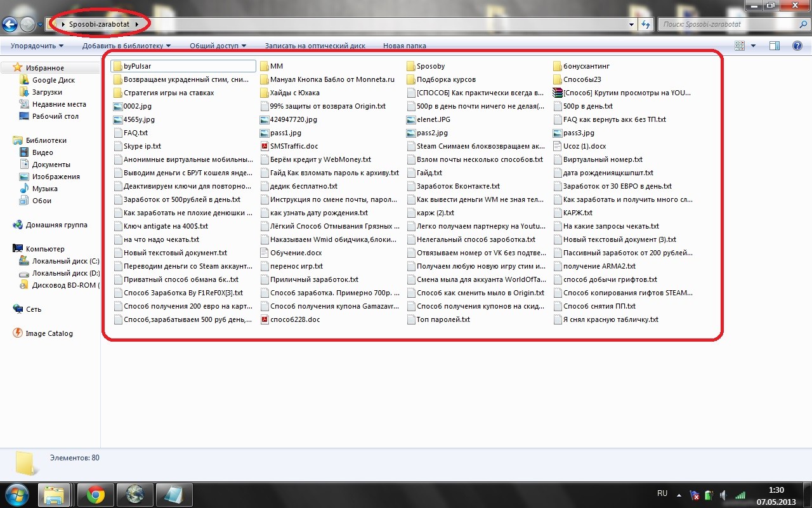Screen dimensions: 812x508
Task: Click the change view icon
Action: tap(740, 46)
